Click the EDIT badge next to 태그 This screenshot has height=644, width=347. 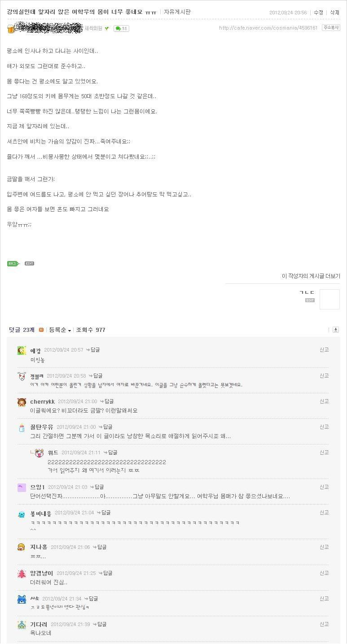point(29,263)
